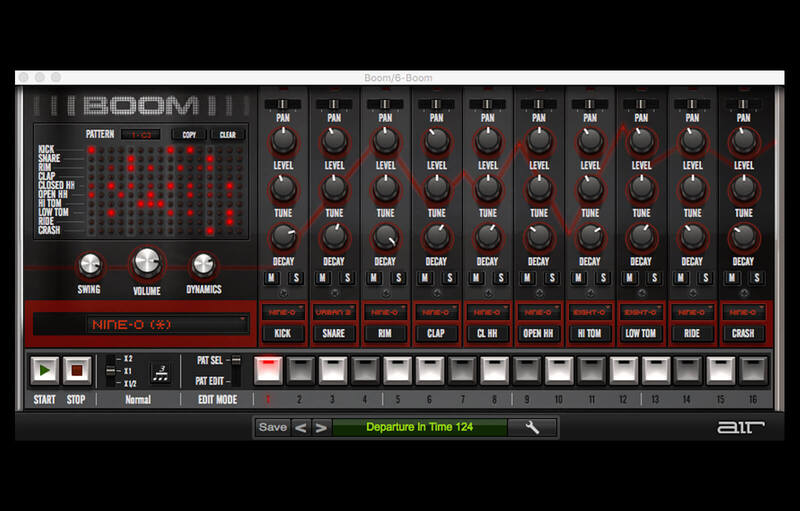
Task: Mute the Open HH channel
Action: point(527,278)
